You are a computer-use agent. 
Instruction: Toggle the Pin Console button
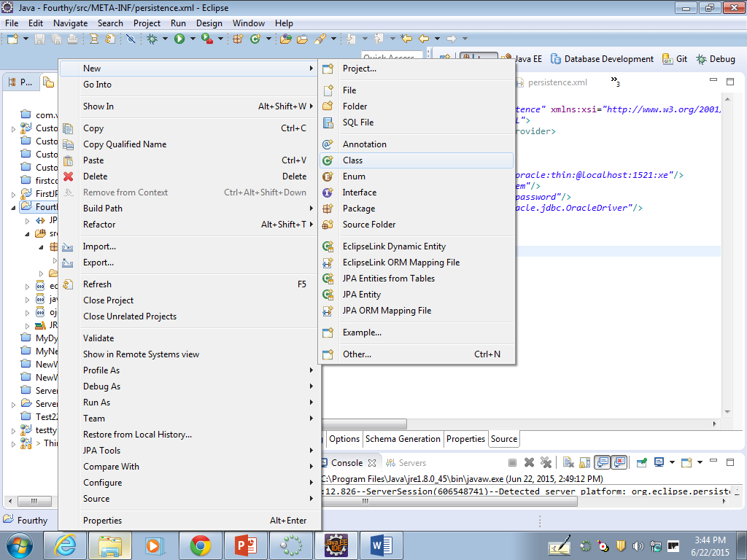click(x=641, y=462)
